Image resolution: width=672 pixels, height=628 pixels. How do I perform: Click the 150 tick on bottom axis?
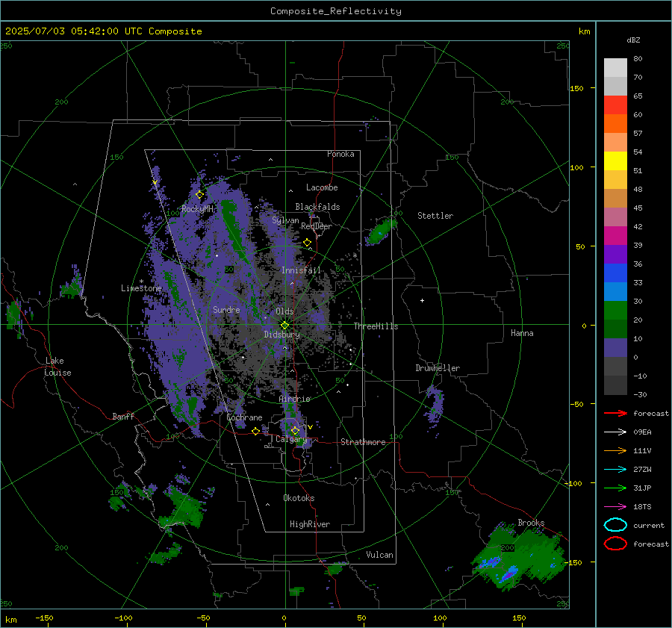click(519, 618)
